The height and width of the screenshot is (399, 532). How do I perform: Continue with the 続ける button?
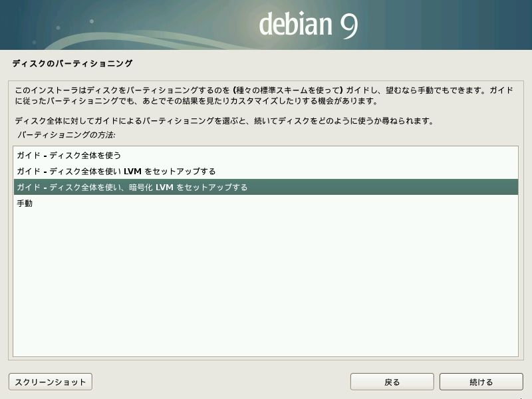pos(481,382)
